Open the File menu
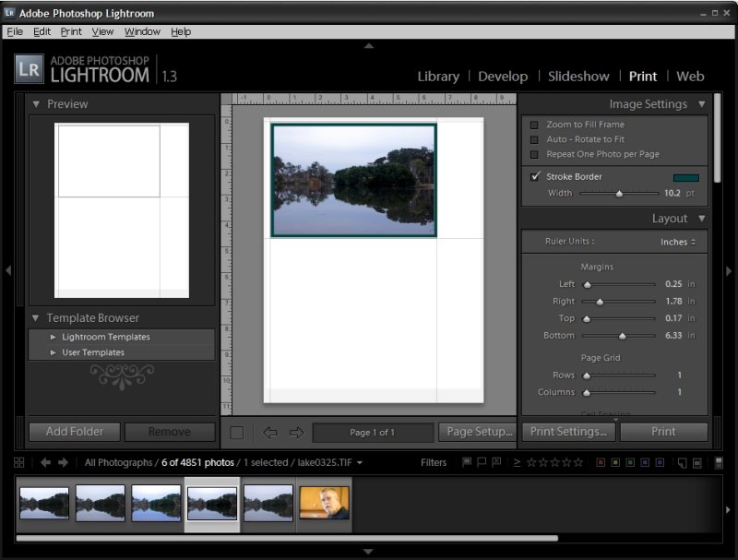Screen dimensions: 738x560 tap(15, 31)
